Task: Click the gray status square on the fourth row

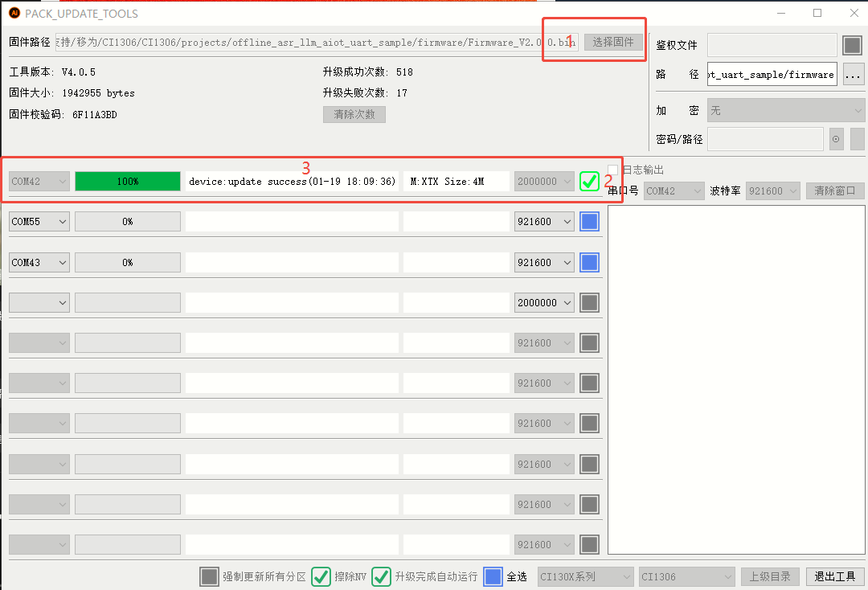Action: 589,302
